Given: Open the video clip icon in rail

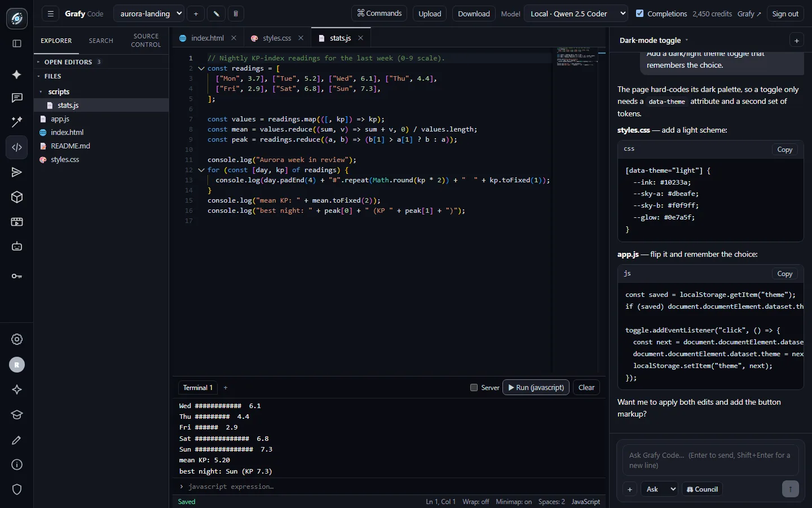Looking at the screenshot, I should point(17,222).
